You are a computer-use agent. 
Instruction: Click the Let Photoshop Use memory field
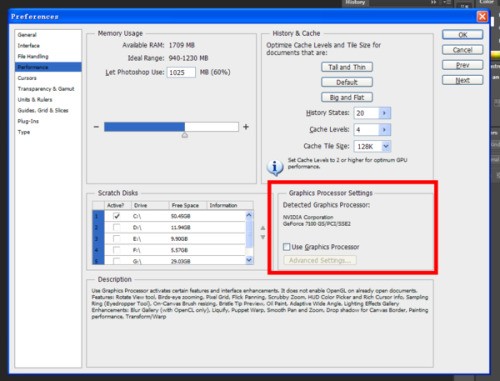(181, 72)
